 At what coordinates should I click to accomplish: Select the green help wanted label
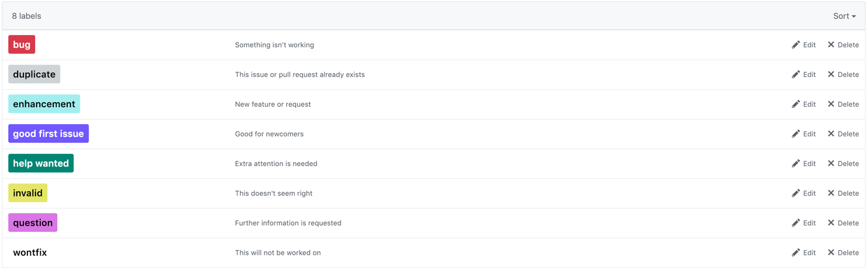[41, 164]
